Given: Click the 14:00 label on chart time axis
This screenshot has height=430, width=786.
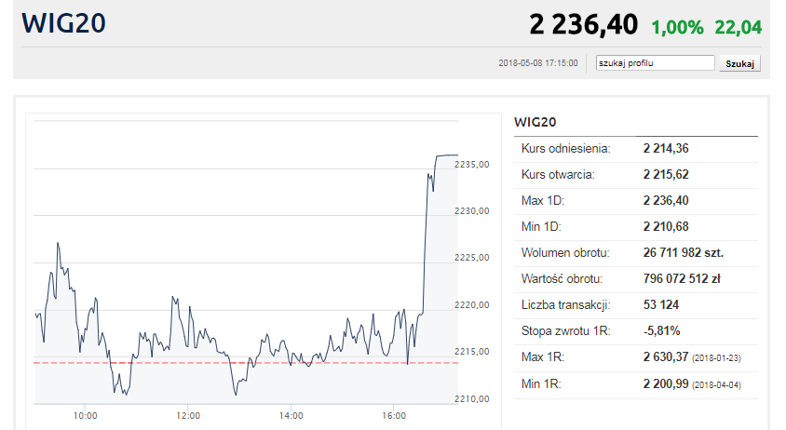Looking at the screenshot, I should [x=290, y=415].
